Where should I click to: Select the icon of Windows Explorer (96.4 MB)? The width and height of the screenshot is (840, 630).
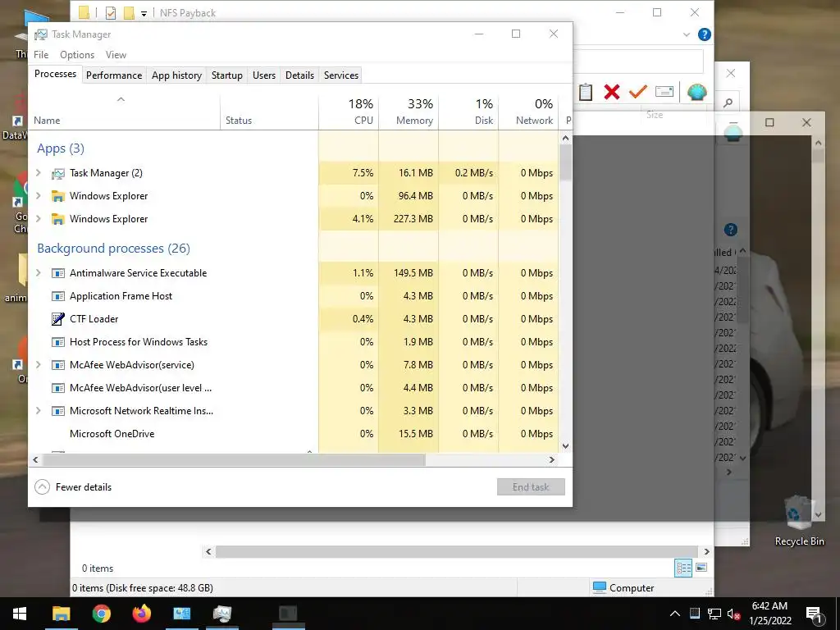pos(58,196)
